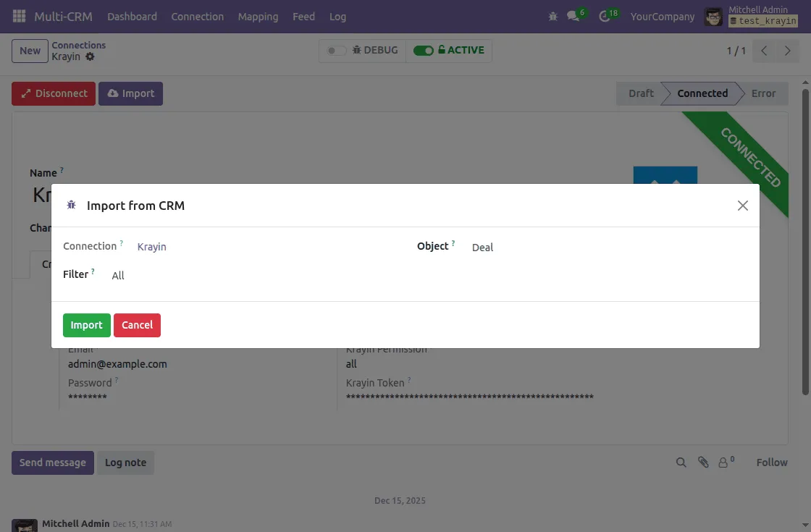Click the New record button

[x=30, y=51]
